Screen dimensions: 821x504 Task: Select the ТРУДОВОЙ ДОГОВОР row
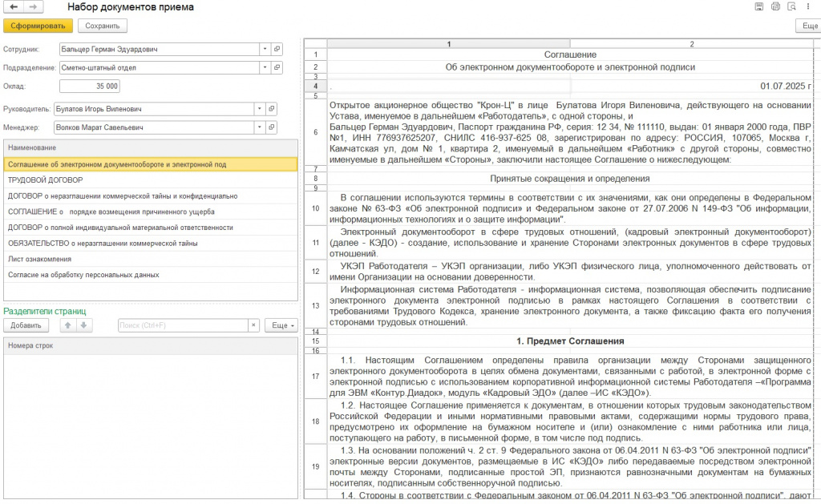tap(151, 180)
